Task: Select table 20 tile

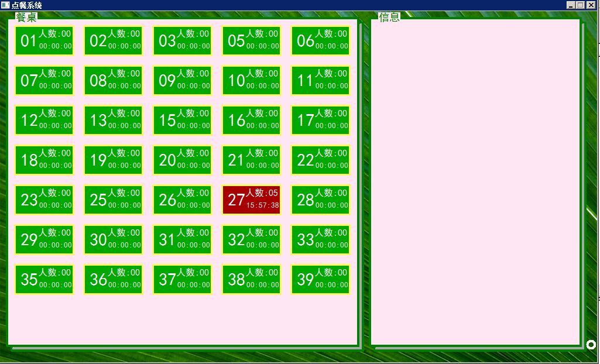Action: coord(183,160)
